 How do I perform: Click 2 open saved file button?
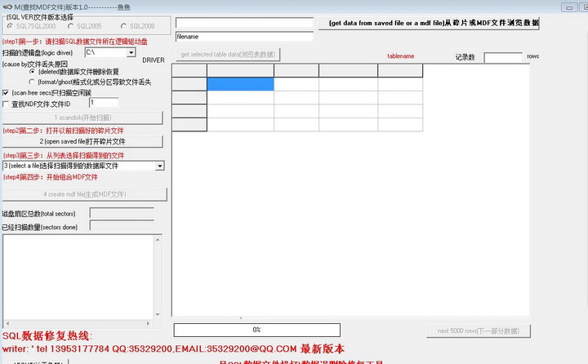click(x=82, y=141)
